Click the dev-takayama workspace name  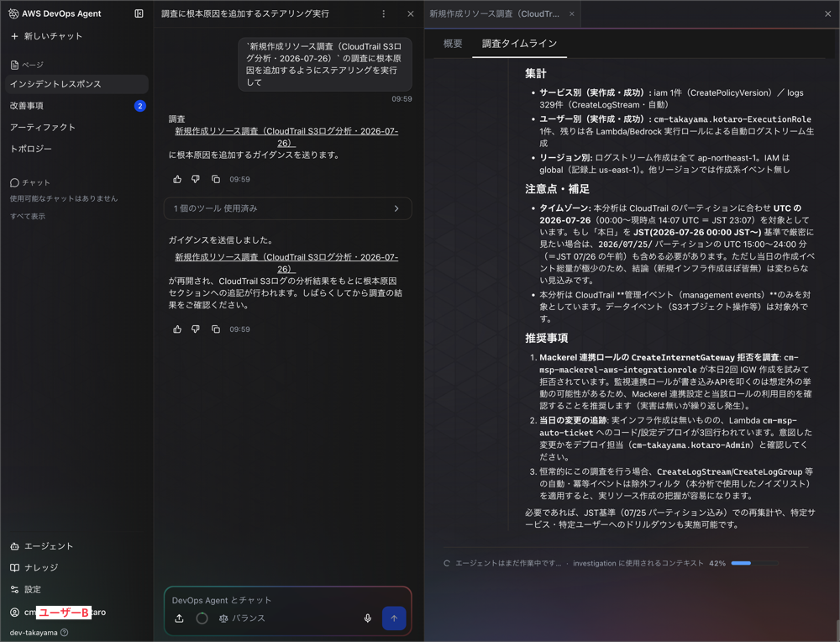34,633
